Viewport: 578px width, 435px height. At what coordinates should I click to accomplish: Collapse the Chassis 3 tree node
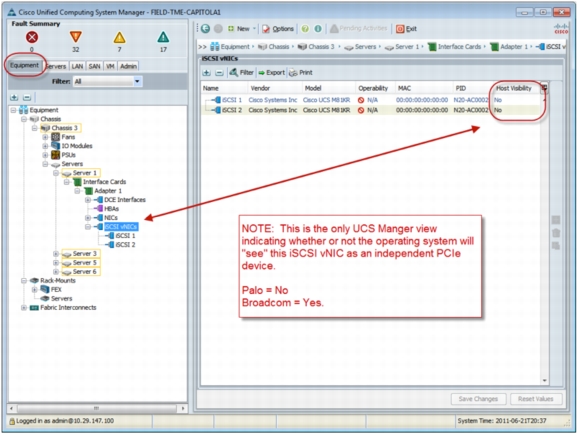click(35, 128)
